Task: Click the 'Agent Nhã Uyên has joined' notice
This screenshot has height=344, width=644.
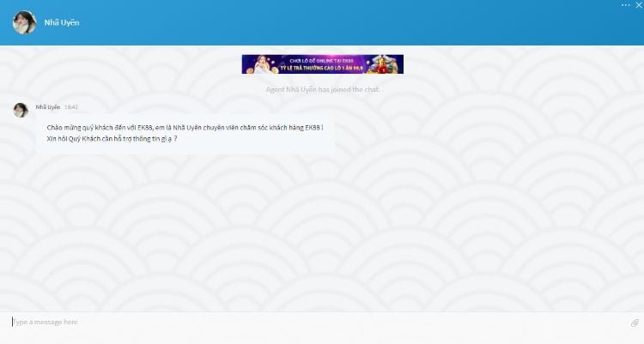Action: pyautogui.click(x=322, y=89)
